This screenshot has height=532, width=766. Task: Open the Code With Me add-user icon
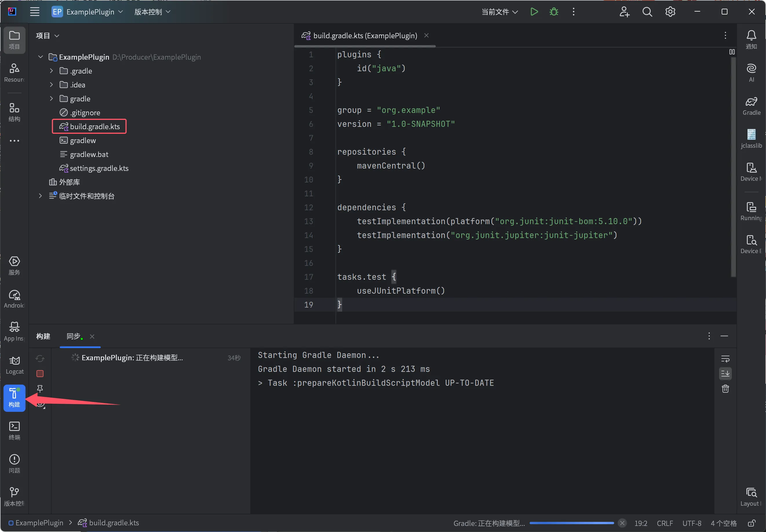click(x=624, y=12)
